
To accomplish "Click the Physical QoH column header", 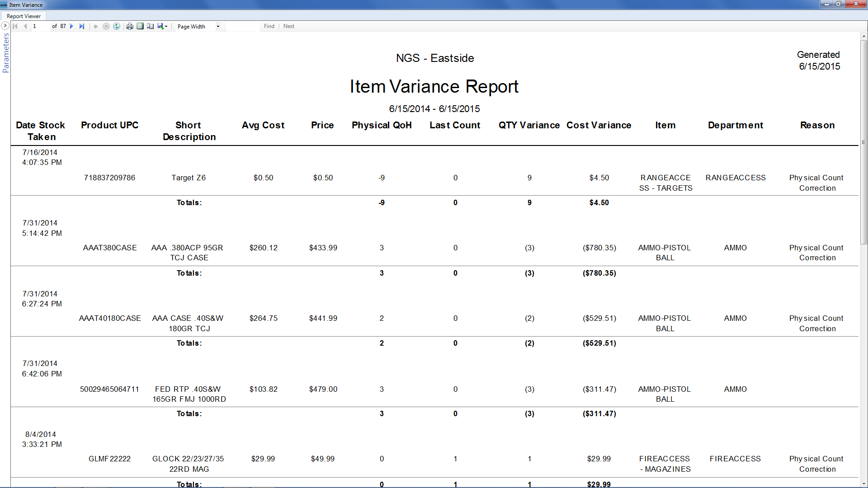I will (382, 125).
